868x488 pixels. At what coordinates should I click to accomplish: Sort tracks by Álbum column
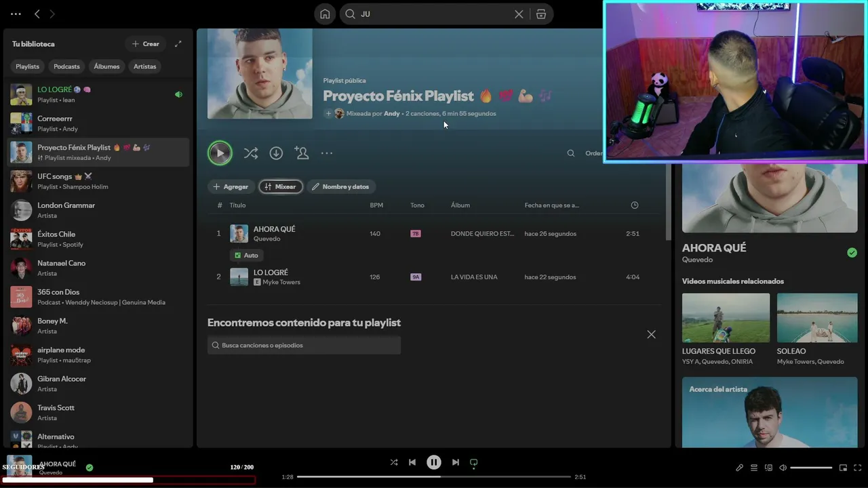(460, 205)
